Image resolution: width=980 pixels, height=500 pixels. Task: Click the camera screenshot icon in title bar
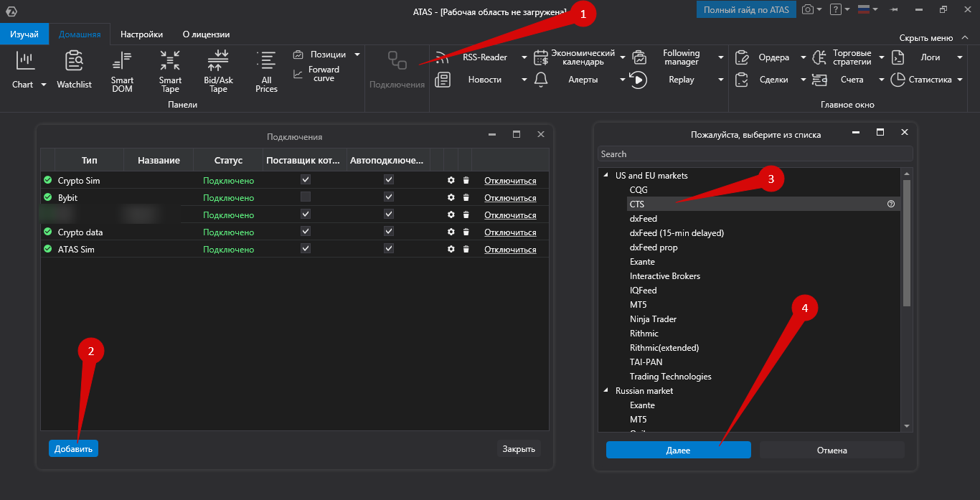coord(808,9)
